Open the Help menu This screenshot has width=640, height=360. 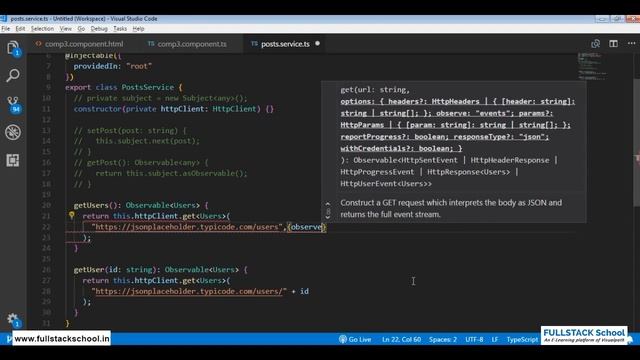click(x=138, y=29)
